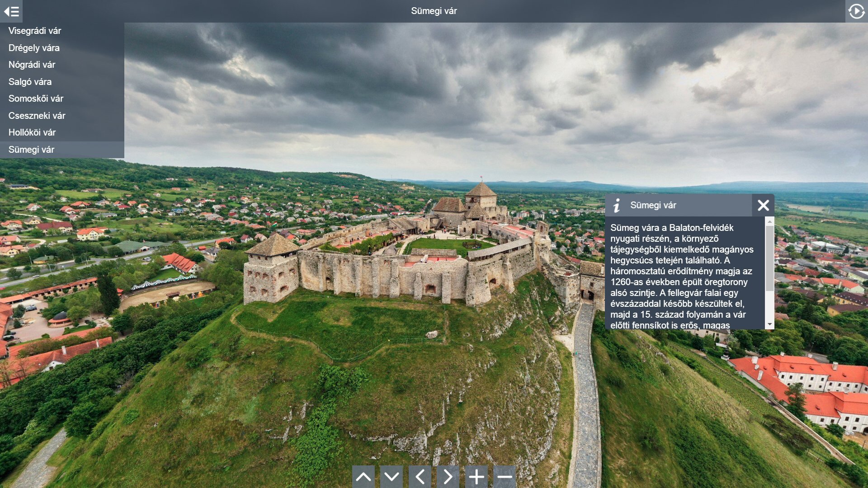Click the info 'i' icon in panel

(x=617, y=206)
